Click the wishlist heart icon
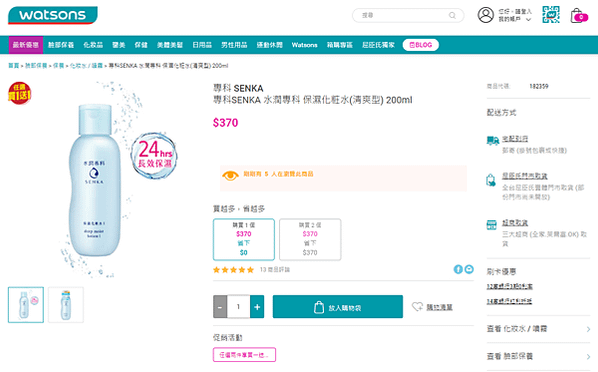Screen dimensions: 598x372 point(417,306)
